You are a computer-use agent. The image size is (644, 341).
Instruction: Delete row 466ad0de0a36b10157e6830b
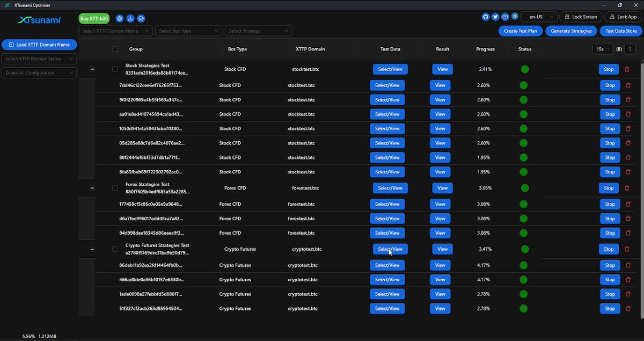628,280
